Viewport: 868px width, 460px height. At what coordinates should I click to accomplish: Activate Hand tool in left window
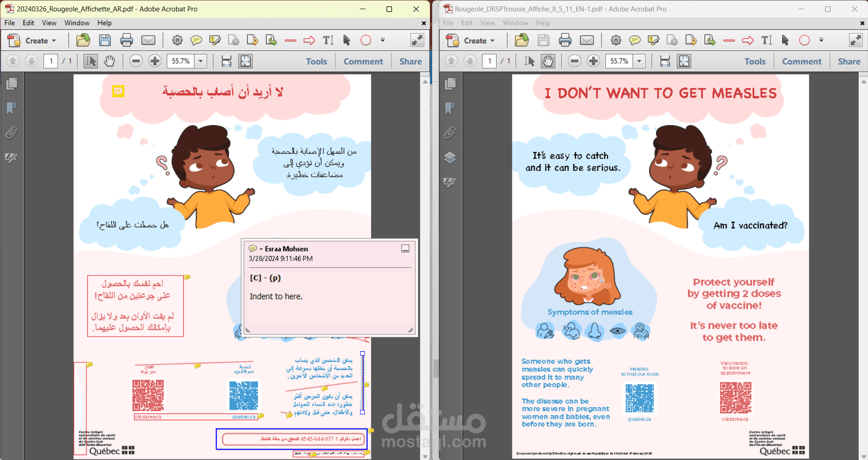pyautogui.click(x=109, y=61)
